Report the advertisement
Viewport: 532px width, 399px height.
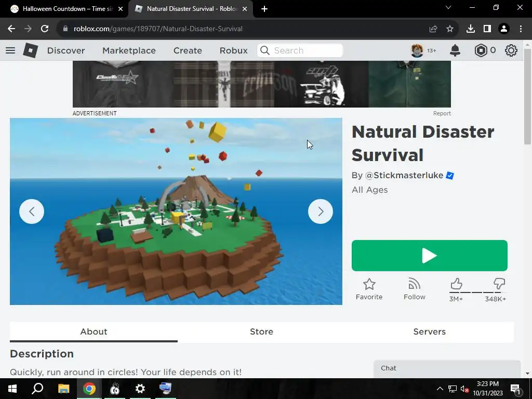[442, 113]
